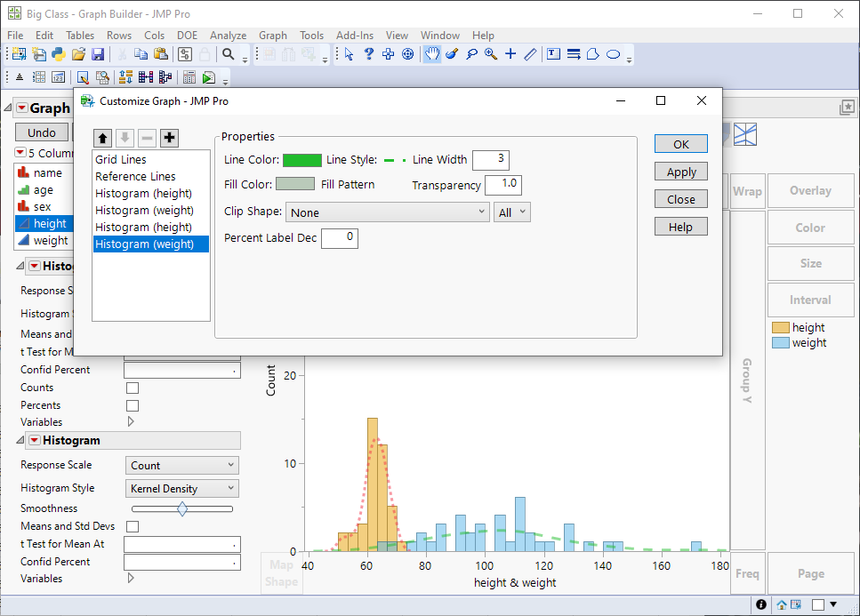This screenshot has width=860, height=616.
Task: Select the magnifier zoom tool
Action: pos(491,54)
